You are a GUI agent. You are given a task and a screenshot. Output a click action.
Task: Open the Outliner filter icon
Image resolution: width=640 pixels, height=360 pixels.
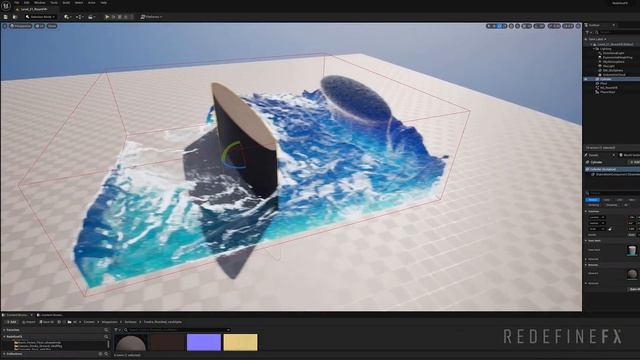588,32
